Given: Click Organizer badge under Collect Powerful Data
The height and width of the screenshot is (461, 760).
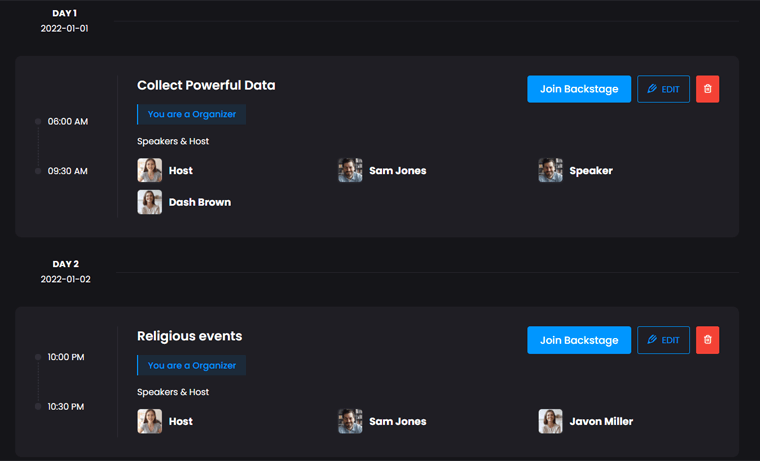Looking at the screenshot, I should (192, 114).
